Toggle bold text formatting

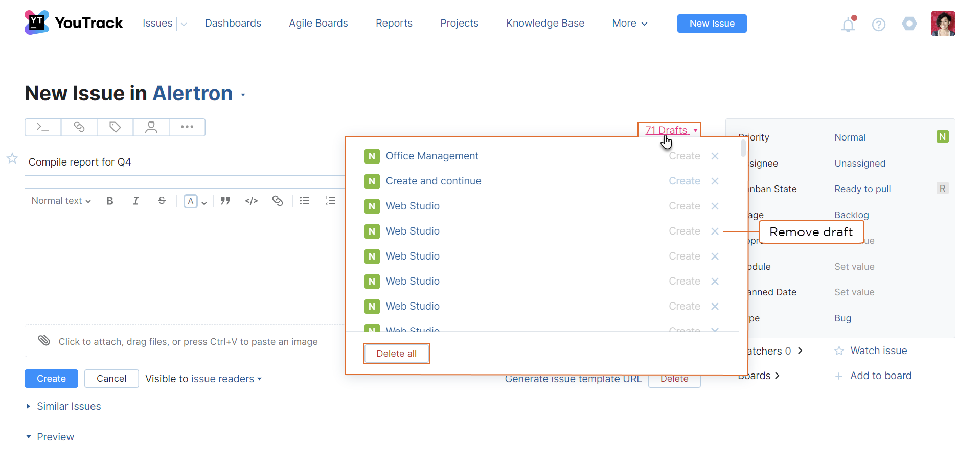[x=109, y=201]
